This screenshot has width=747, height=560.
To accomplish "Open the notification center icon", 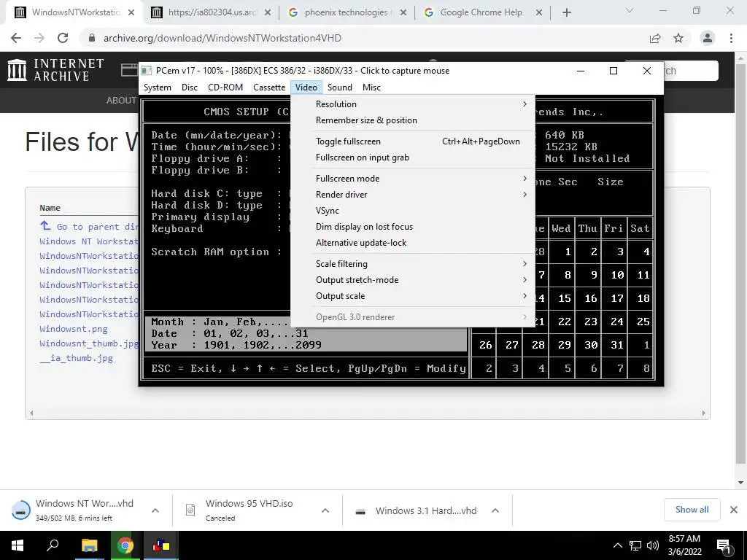I will (724, 545).
